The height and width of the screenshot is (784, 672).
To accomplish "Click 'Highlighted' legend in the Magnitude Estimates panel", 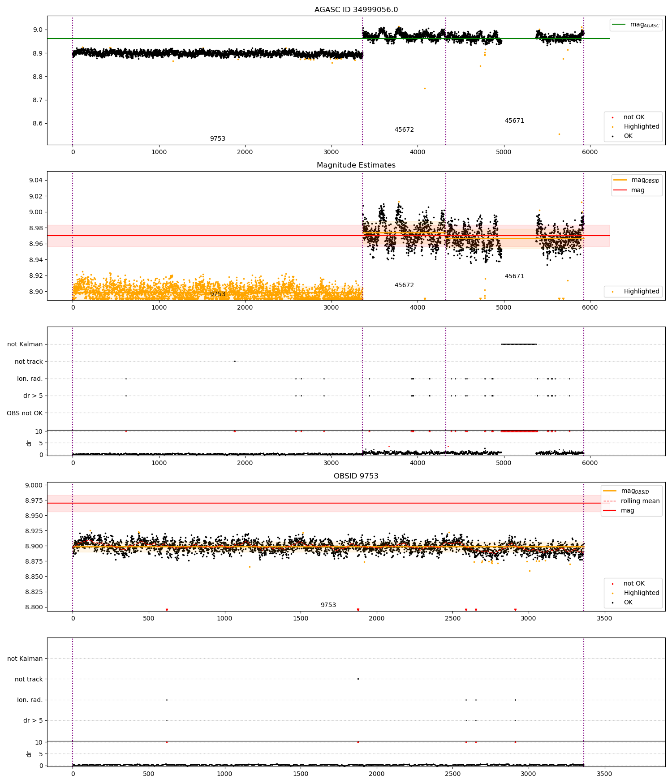I will [642, 291].
